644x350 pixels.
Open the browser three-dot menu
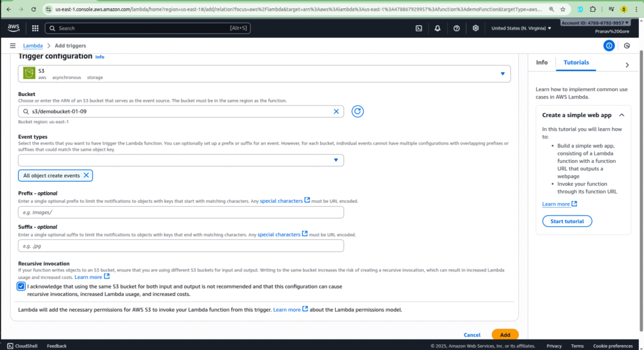click(636, 9)
